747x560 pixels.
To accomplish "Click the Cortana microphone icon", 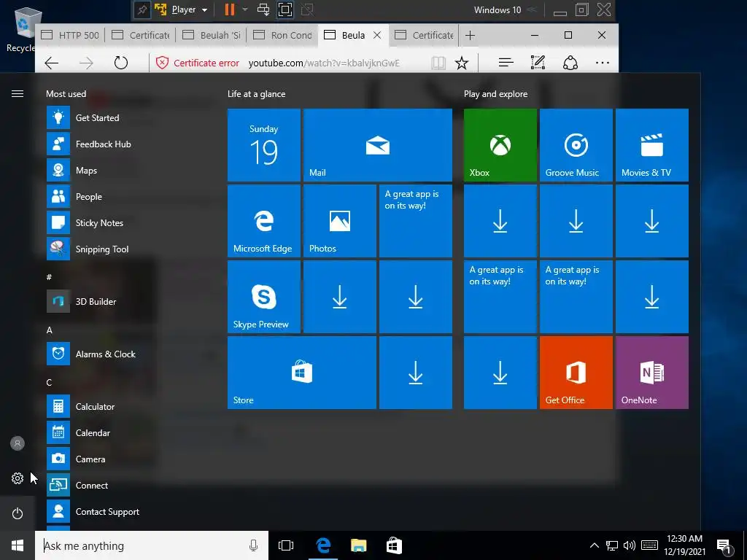I will [253, 545].
